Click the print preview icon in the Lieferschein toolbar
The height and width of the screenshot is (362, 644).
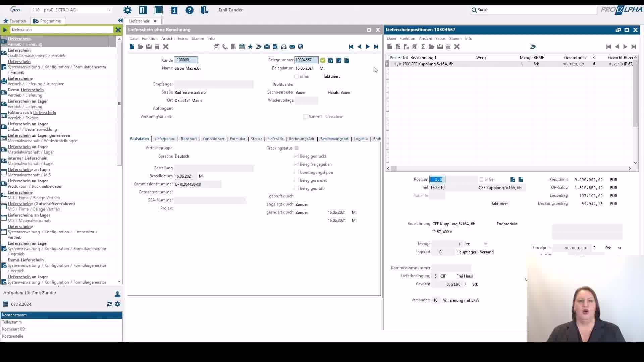click(275, 47)
